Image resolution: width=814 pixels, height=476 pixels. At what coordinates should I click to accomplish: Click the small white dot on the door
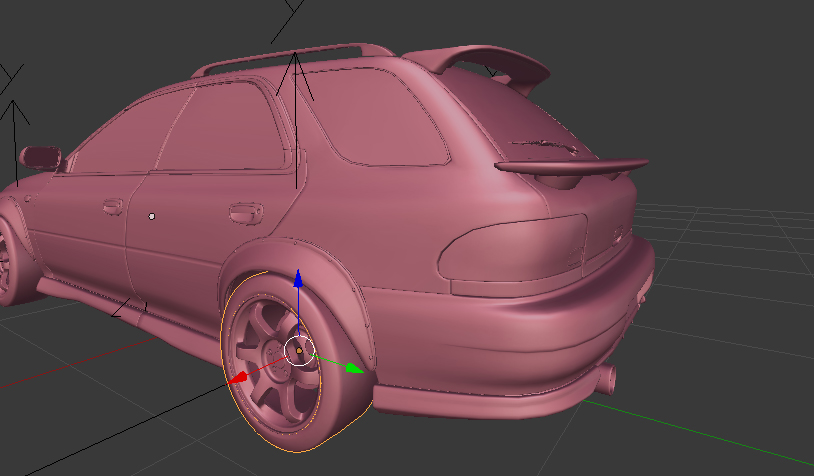click(x=152, y=215)
